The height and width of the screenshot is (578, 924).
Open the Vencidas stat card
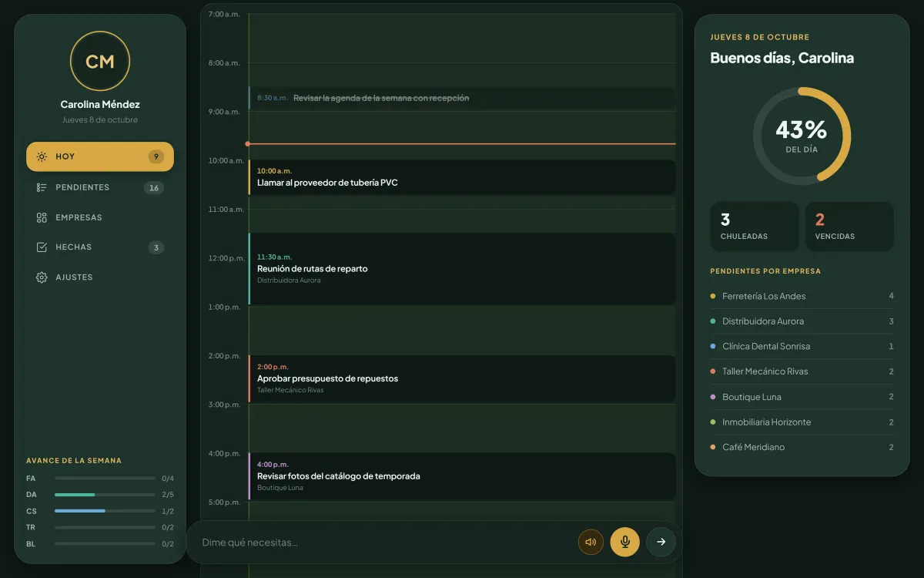click(x=849, y=227)
